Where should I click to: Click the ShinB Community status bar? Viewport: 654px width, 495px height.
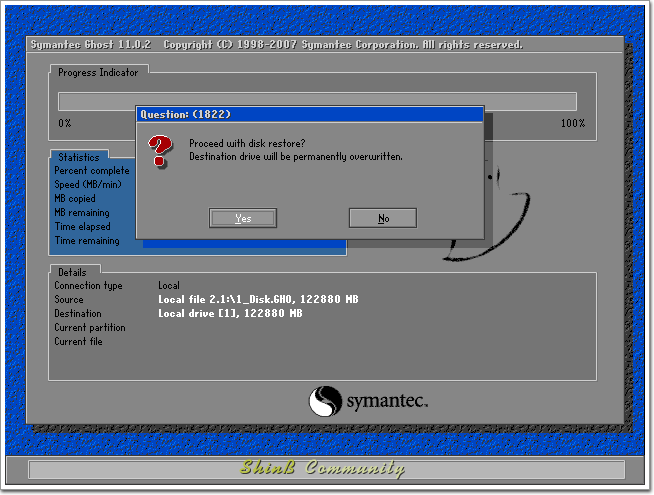[327, 469]
